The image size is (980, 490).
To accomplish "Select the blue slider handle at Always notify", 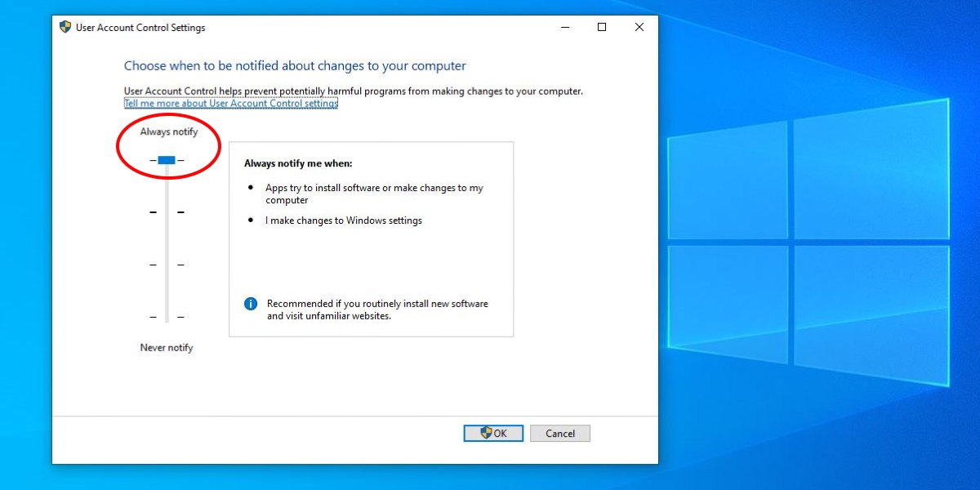I will (167, 158).
